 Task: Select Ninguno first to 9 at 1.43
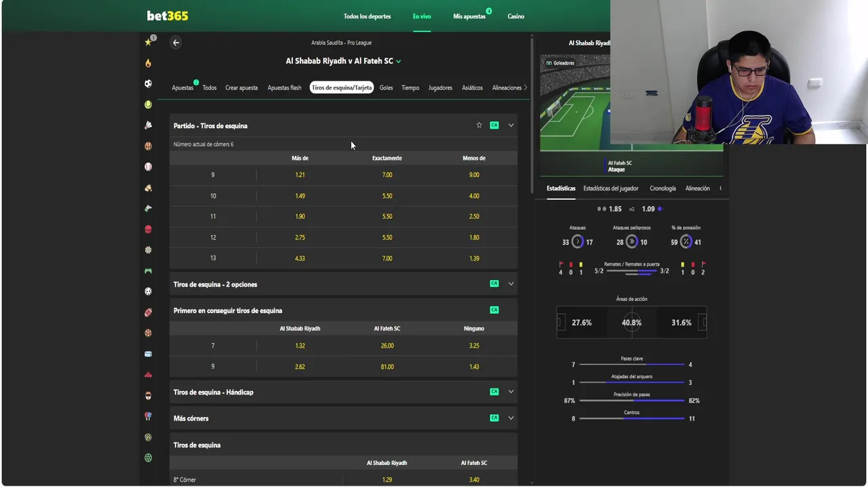tap(474, 367)
